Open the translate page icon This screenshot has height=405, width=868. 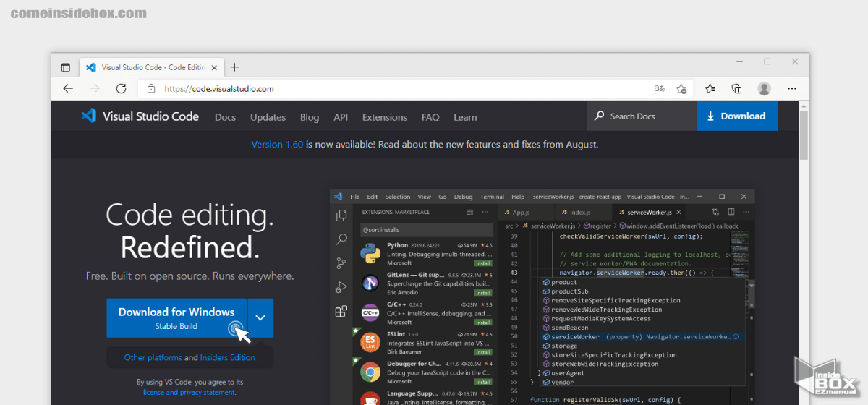point(659,88)
